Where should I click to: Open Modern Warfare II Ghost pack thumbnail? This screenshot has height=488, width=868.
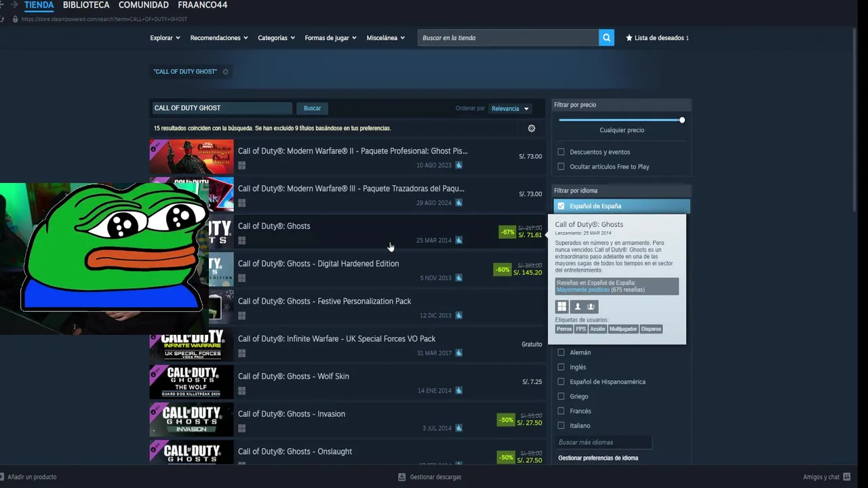click(192, 157)
